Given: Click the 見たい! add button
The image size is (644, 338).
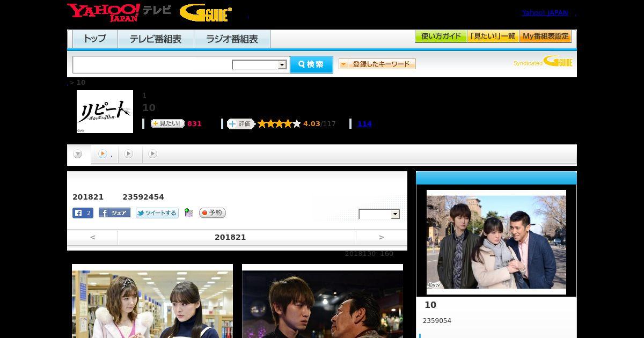Looking at the screenshot, I should [167, 123].
